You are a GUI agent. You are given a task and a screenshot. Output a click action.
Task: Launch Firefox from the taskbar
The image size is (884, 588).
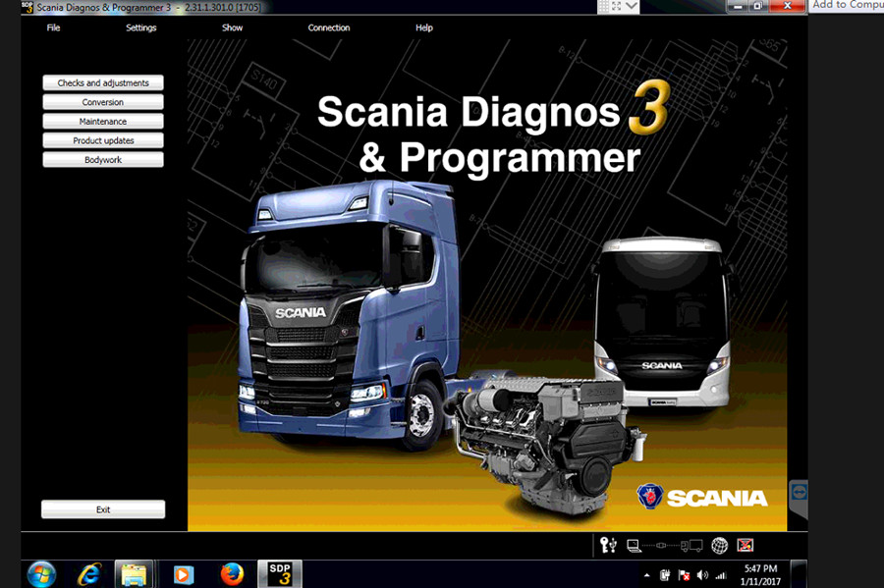click(232, 574)
